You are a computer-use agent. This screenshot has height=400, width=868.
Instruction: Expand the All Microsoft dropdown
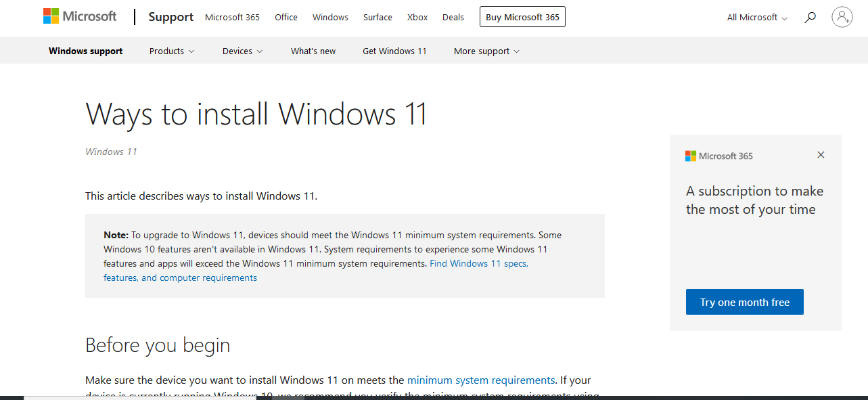coord(757,18)
